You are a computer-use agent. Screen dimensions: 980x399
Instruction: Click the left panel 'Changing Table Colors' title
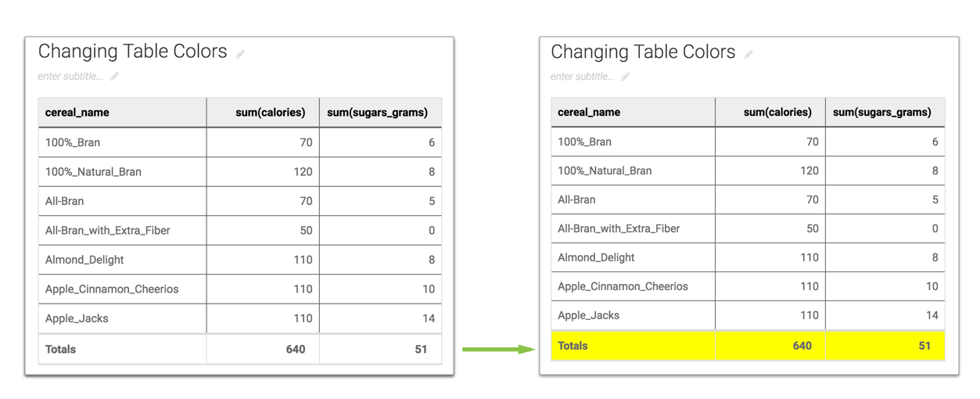click(132, 52)
